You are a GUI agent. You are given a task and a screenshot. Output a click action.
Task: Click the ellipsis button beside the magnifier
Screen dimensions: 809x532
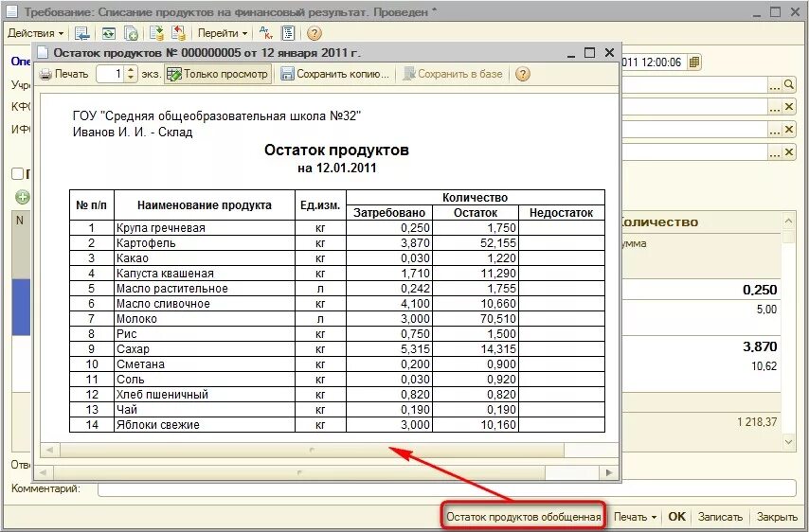pyautogui.click(x=775, y=84)
